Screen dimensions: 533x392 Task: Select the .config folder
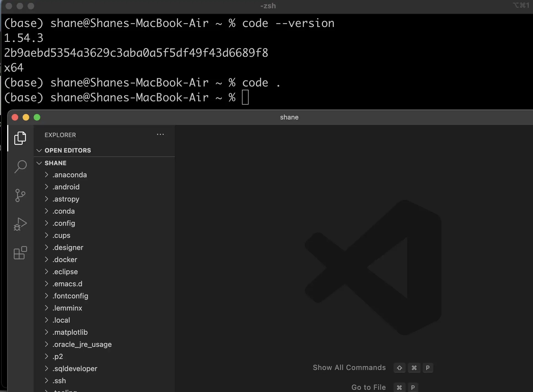pyautogui.click(x=64, y=223)
